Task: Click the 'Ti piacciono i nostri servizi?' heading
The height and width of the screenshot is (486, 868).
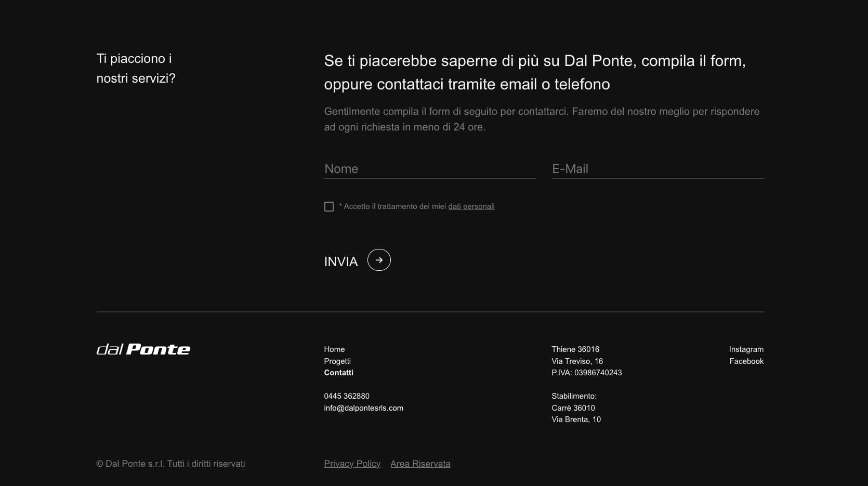Action: (136, 68)
